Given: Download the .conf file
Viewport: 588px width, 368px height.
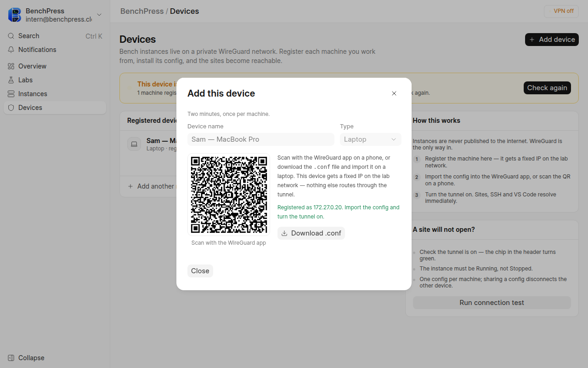Looking at the screenshot, I should (311, 233).
